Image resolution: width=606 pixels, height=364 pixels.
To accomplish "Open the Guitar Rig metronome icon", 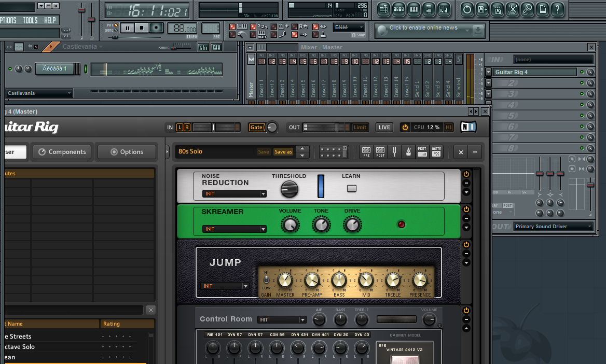I will [x=408, y=152].
